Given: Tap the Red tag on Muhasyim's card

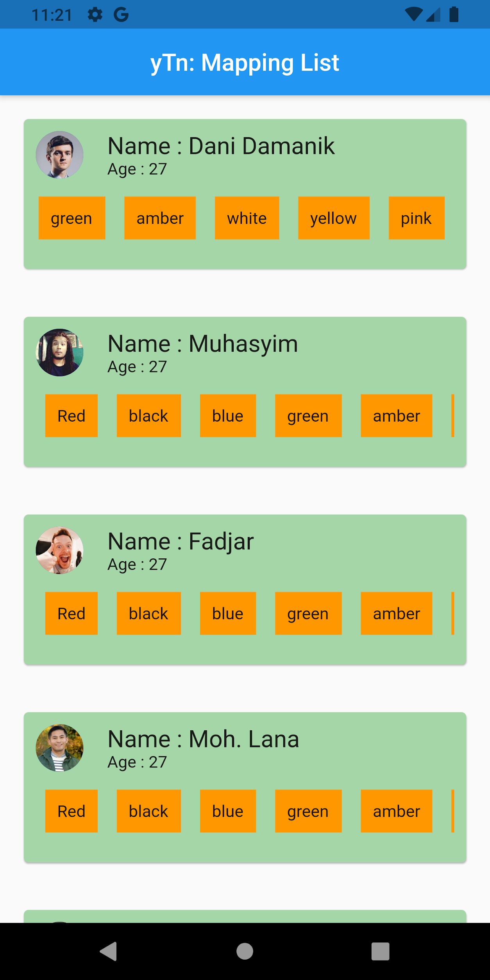Looking at the screenshot, I should (71, 415).
